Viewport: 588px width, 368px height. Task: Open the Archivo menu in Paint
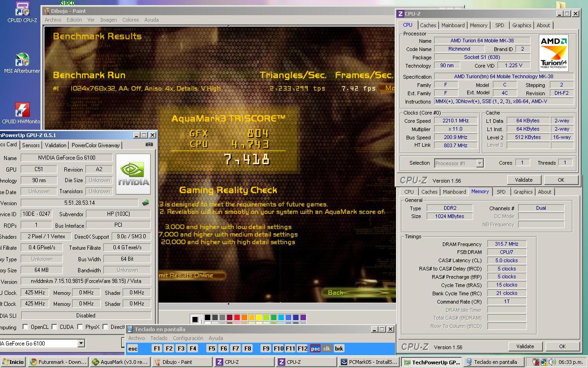53,20
